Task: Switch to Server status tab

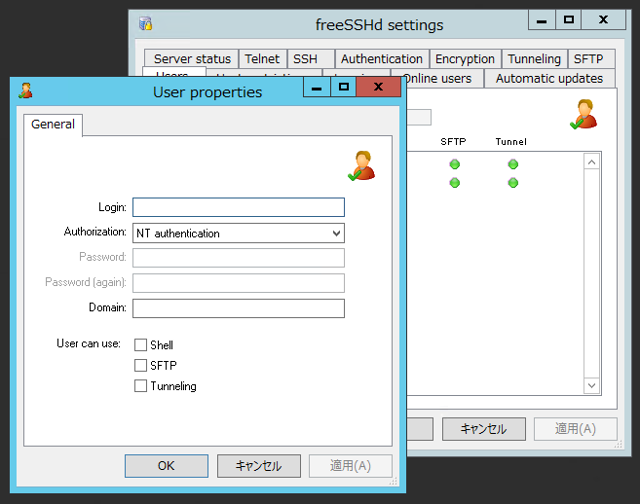Action: coord(192,59)
